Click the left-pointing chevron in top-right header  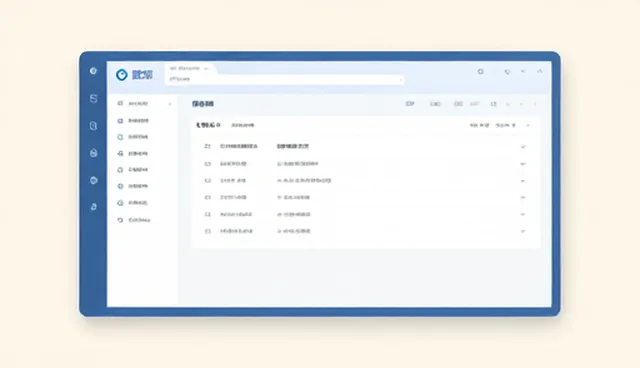pos(523,71)
